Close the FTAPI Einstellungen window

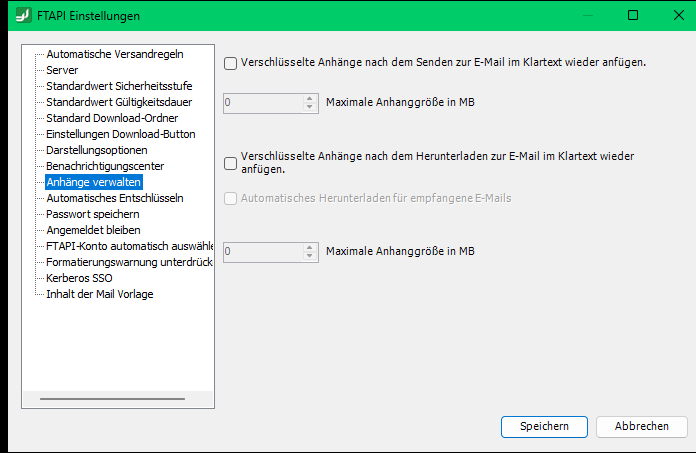pos(678,15)
